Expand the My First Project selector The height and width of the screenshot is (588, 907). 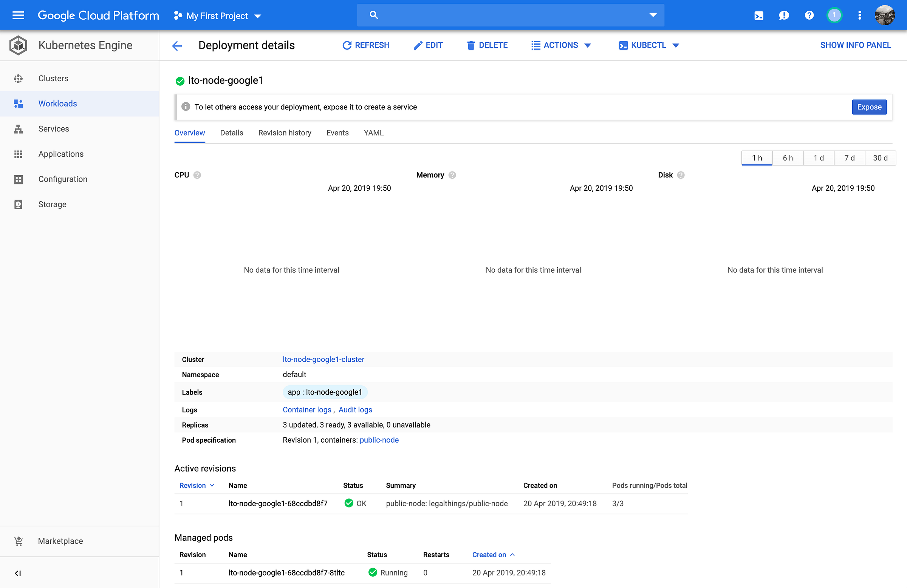(x=217, y=15)
